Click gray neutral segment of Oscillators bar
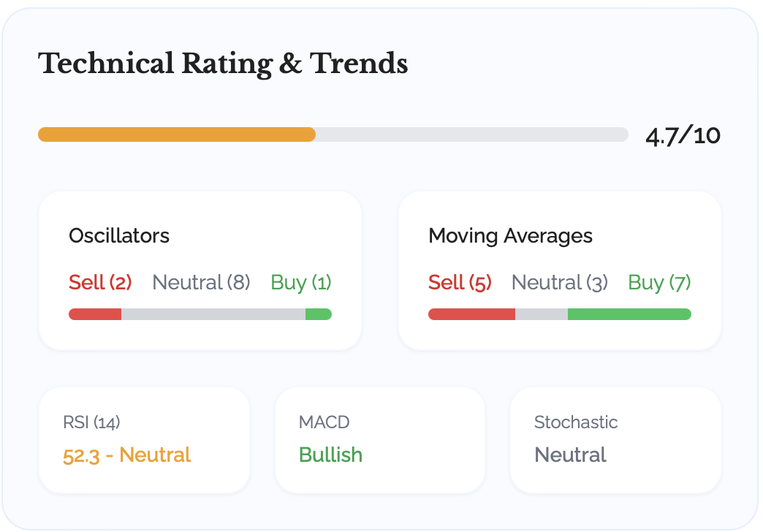Image resolution: width=763 pixels, height=532 pixels. [x=213, y=314]
